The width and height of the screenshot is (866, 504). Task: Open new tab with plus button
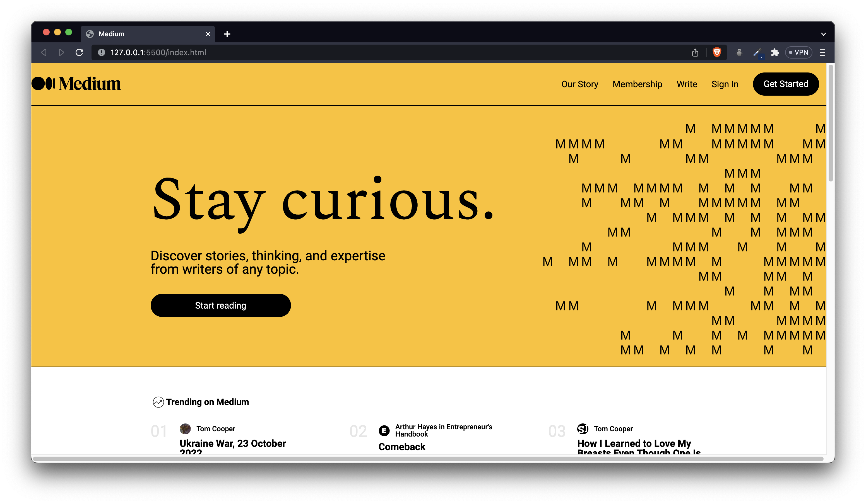[x=227, y=34]
